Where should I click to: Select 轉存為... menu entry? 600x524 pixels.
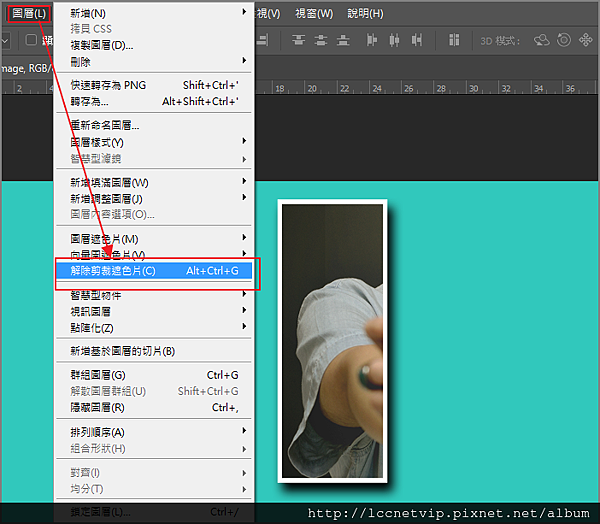pos(153,101)
